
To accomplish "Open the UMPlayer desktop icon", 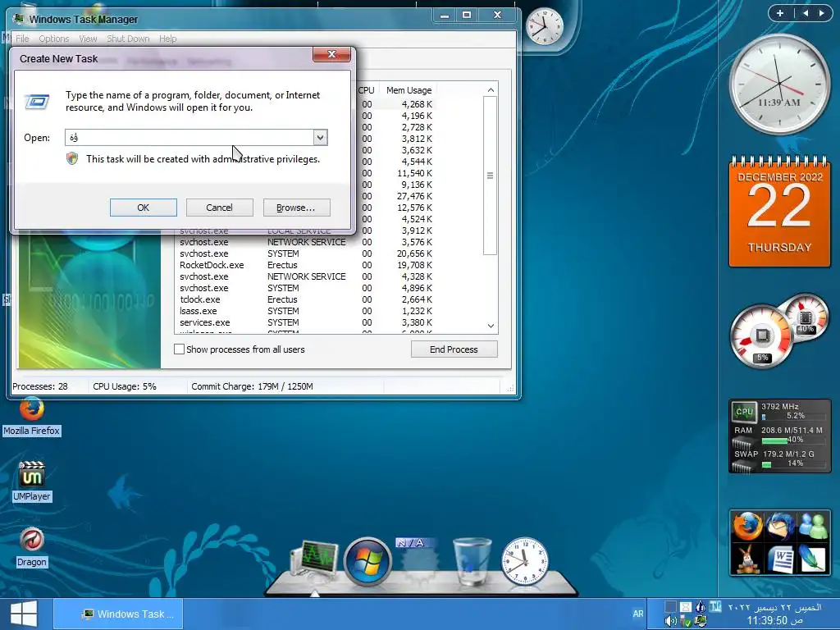I will [32, 481].
